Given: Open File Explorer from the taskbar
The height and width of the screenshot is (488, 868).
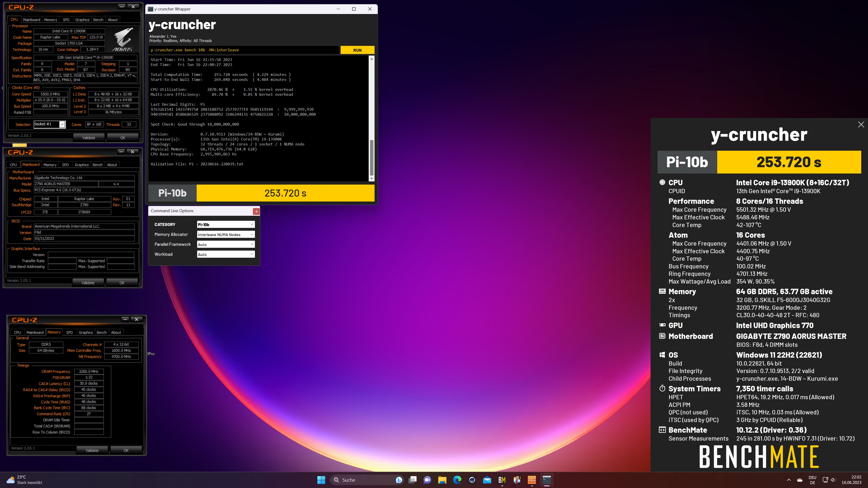Looking at the screenshot, I should (x=442, y=480).
